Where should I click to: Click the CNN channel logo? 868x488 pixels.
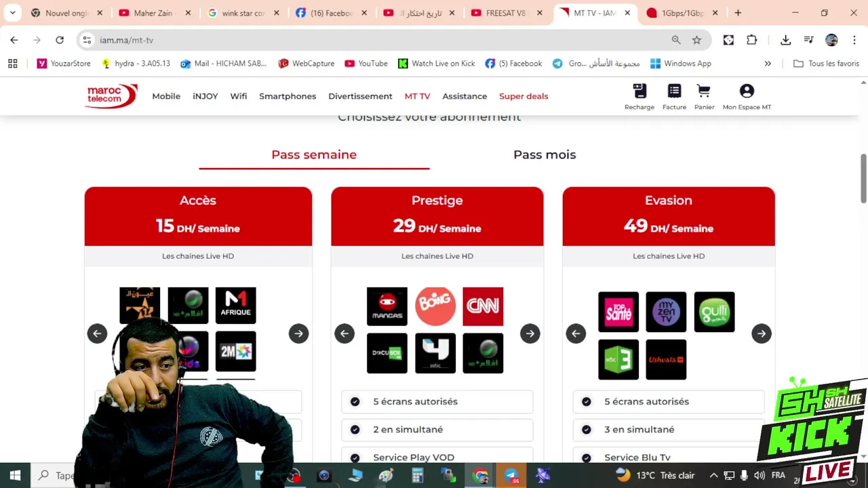coord(483,306)
